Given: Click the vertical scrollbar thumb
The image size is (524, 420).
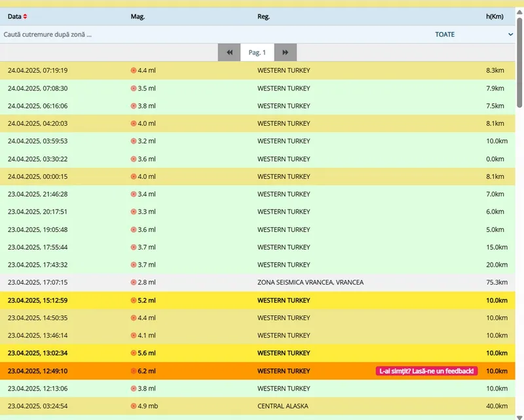Looking at the screenshot, I should click(519, 62).
